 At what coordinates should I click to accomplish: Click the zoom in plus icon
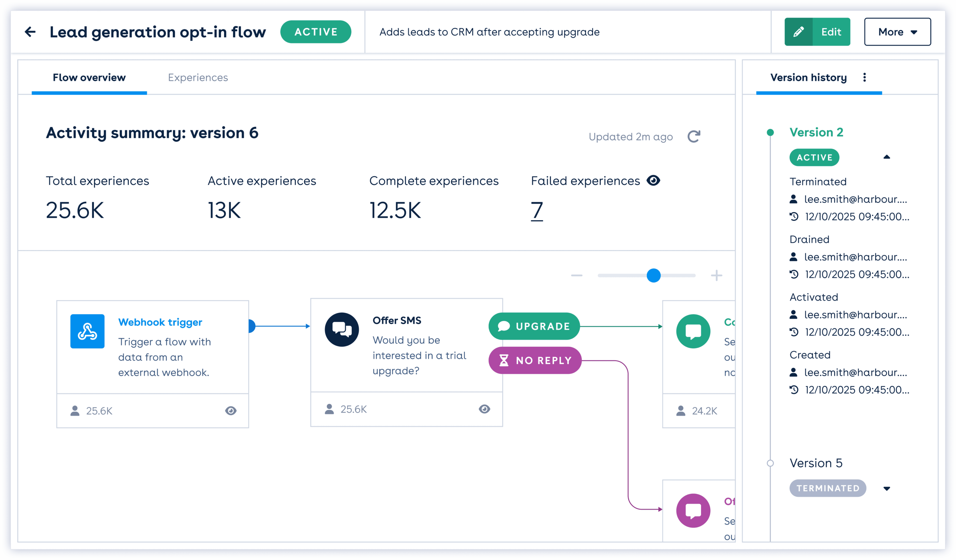[716, 275]
